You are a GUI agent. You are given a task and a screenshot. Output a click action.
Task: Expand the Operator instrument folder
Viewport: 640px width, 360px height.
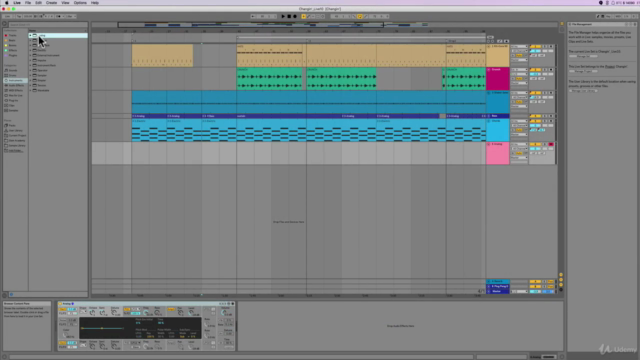[30, 70]
